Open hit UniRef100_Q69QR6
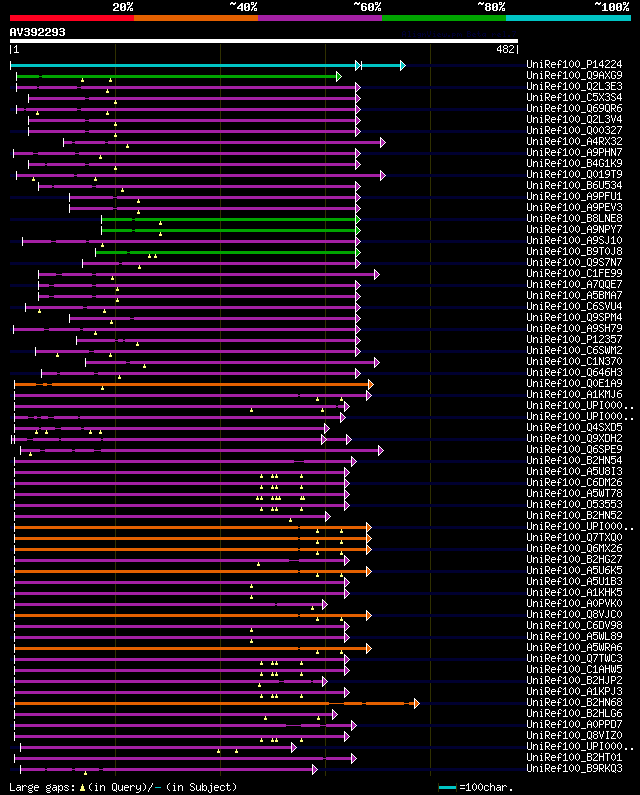The height and width of the screenshot is (795, 640). coord(574,109)
